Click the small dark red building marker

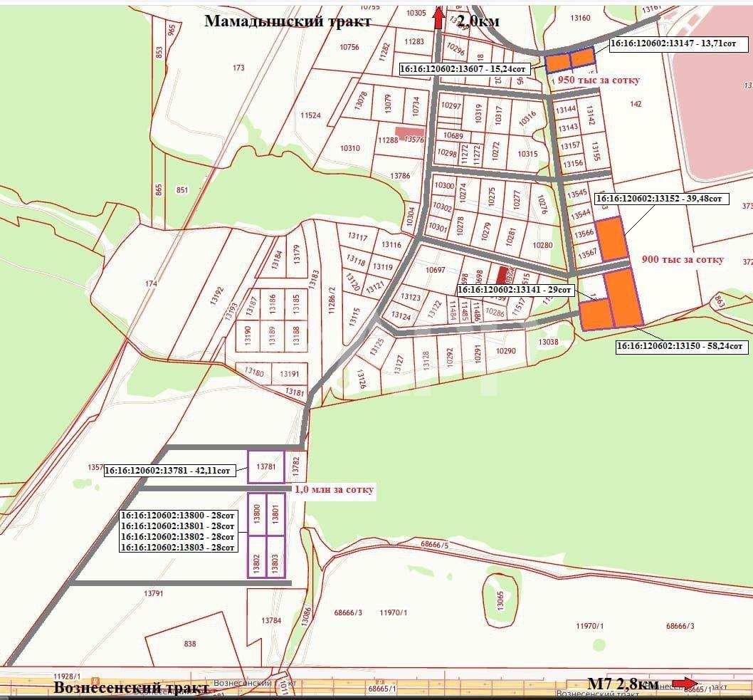coord(502,276)
